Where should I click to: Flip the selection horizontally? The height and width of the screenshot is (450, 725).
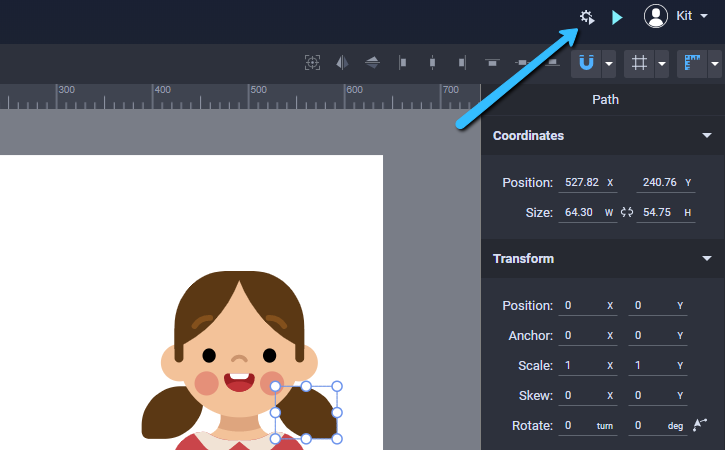coord(342,63)
